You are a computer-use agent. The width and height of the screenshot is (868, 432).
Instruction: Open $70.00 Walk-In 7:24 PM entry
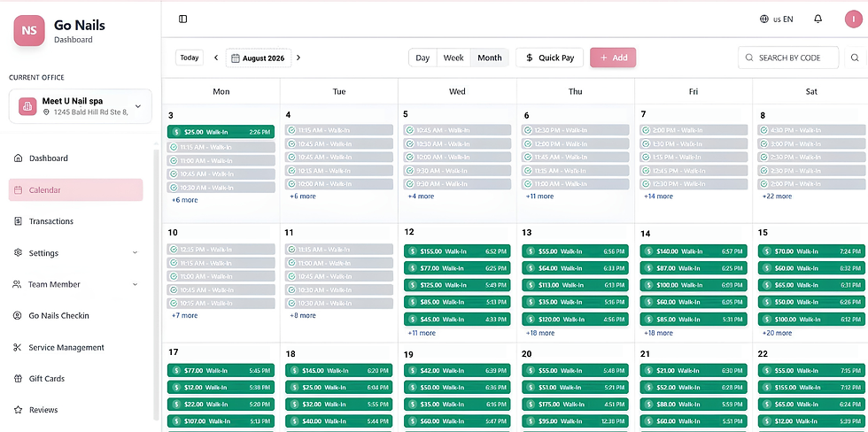click(811, 251)
